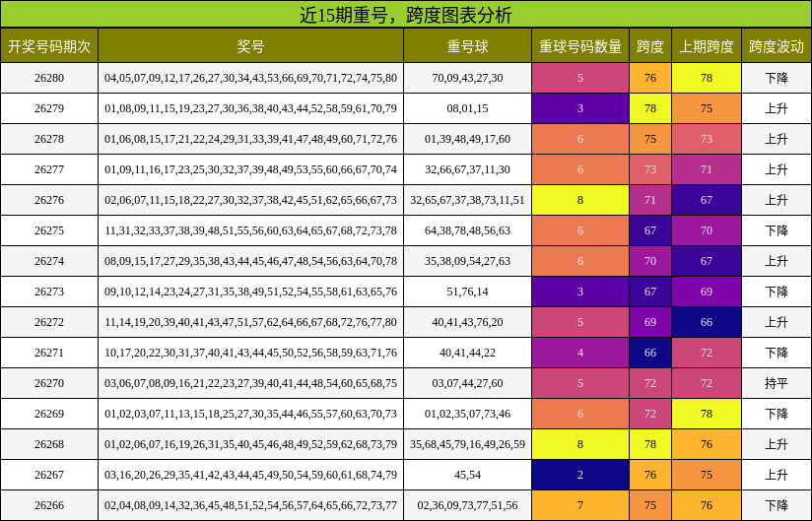Viewport: 812px width, 521px height.
Task: Select the 跨度波动 column header
Action: pyautogui.click(x=777, y=46)
